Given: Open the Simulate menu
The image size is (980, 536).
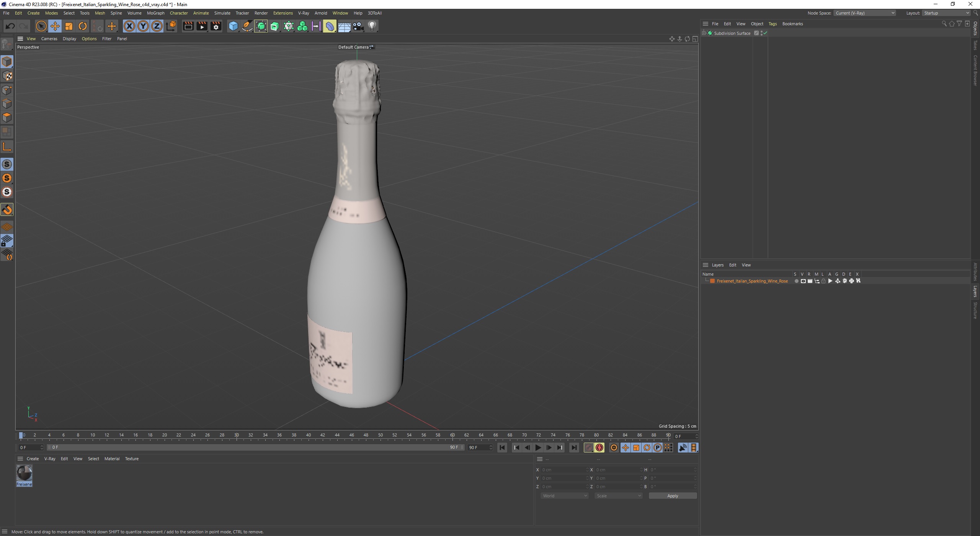Looking at the screenshot, I should coord(222,13).
